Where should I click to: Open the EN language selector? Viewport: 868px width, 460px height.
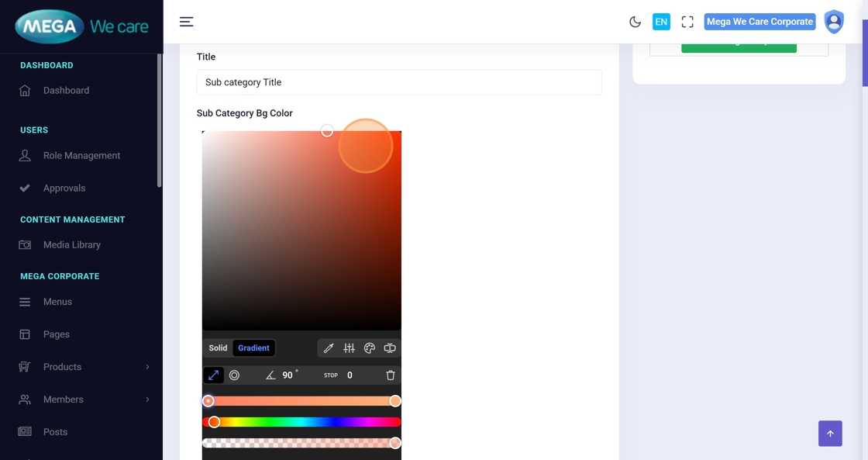tap(661, 22)
